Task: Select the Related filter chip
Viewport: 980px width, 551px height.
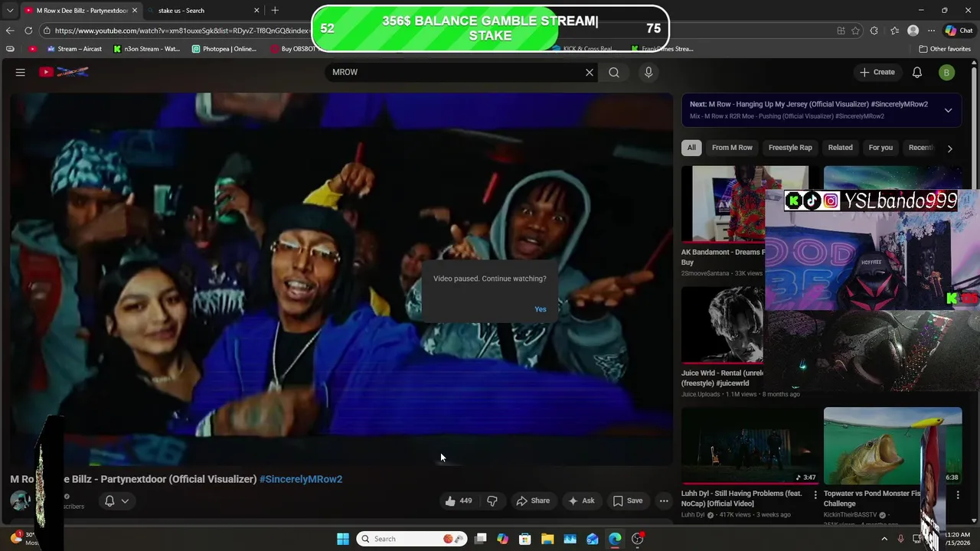Action: click(x=840, y=148)
